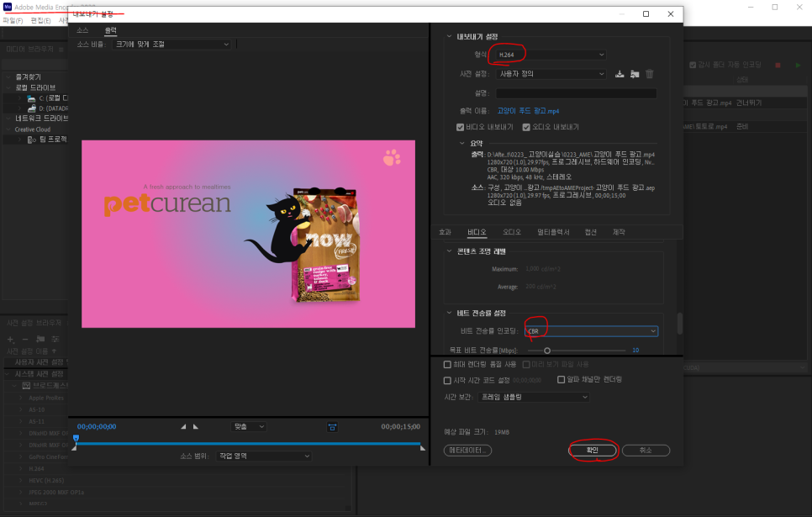812x517 pixels.
Task: Click output name link 고양이 푸드 광고.mp4
Action: pyautogui.click(x=528, y=111)
